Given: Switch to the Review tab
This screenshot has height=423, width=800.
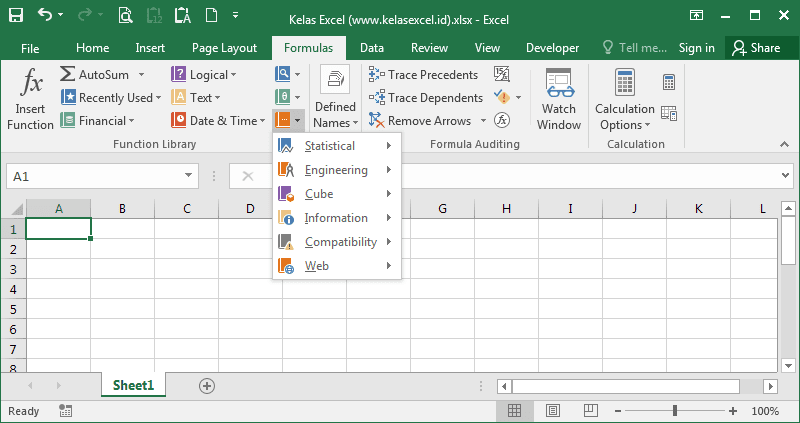Looking at the screenshot, I should pyautogui.click(x=430, y=48).
